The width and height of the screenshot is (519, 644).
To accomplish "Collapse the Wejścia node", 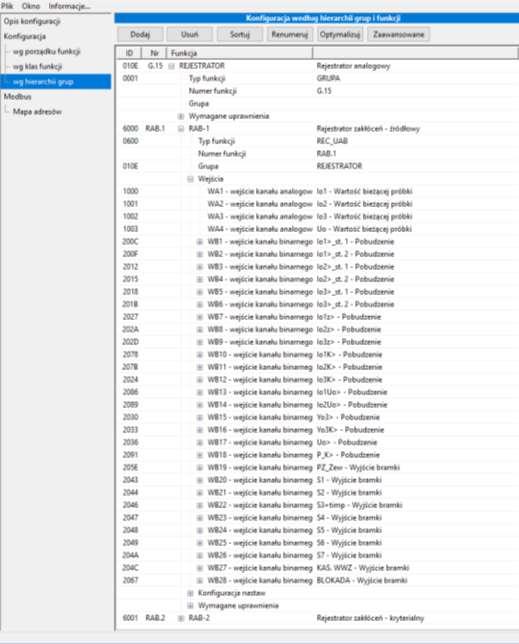I will pos(191,179).
